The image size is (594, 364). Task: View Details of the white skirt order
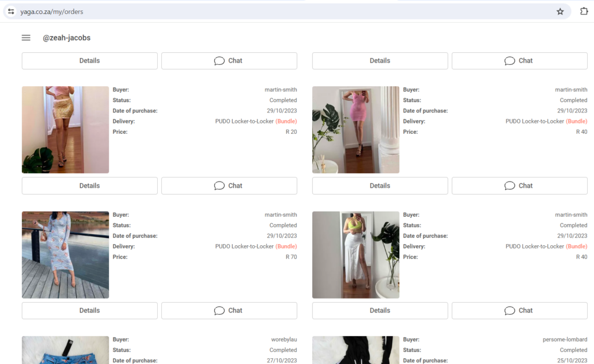[x=380, y=311]
